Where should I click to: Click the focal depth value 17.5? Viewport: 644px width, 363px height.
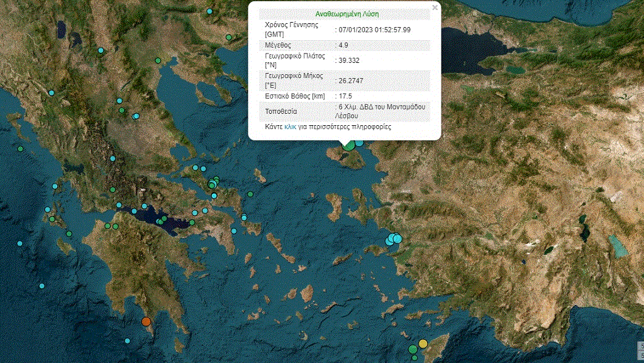[x=345, y=96]
